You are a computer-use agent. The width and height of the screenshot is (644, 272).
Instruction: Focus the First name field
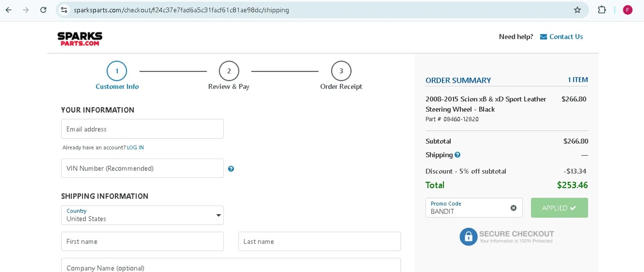click(143, 241)
